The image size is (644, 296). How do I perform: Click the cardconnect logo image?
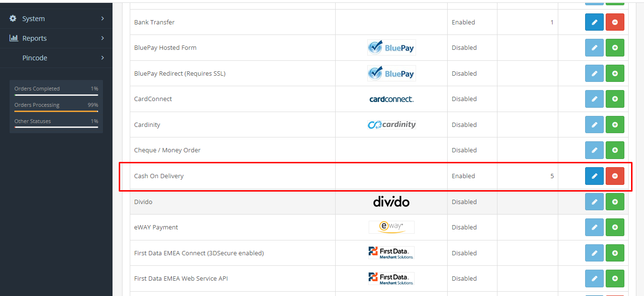[391, 99]
